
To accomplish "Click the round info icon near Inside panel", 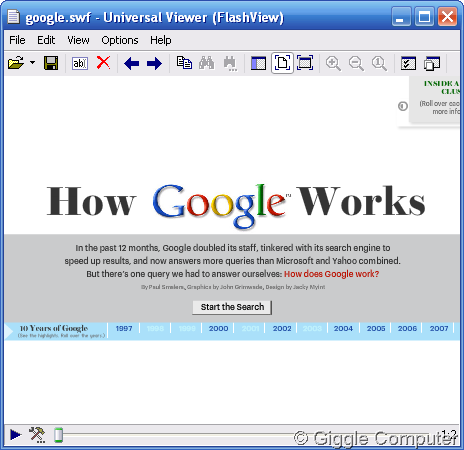I will point(403,106).
